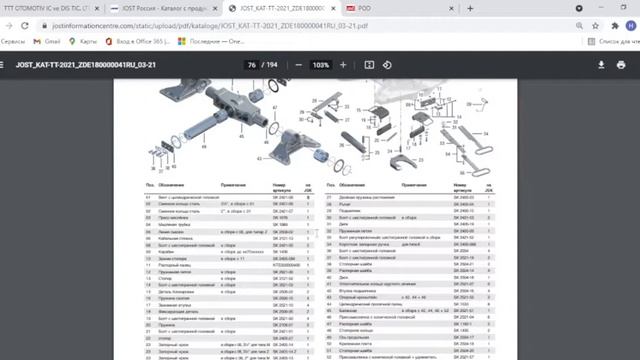The height and width of the screenshot is (360, 640).
Task: Go forward in browser history
Action: pyautogui.click(x=9, y=26)
